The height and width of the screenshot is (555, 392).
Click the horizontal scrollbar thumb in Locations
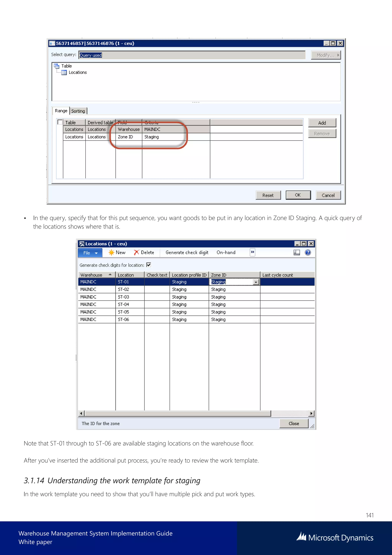click(178, 414)
